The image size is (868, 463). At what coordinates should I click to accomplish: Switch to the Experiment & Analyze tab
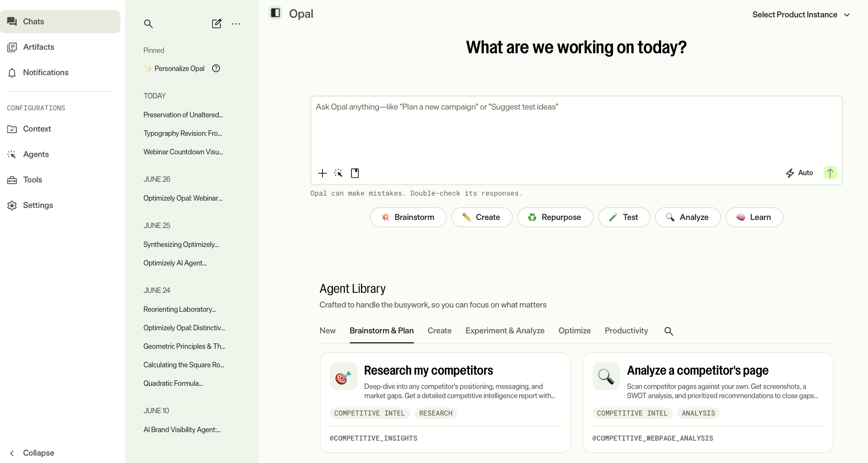505,331
